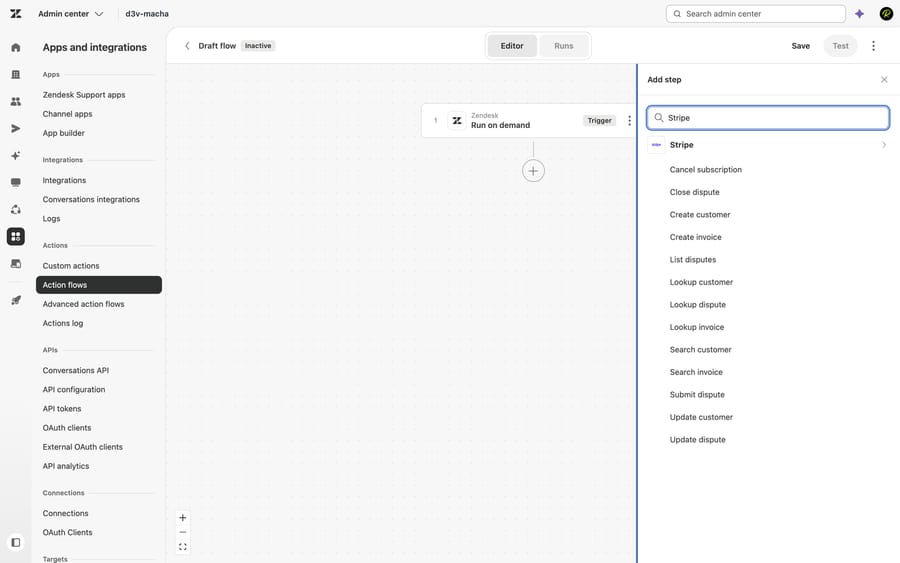Open the OAuth clients page

(x=67, y=428)
